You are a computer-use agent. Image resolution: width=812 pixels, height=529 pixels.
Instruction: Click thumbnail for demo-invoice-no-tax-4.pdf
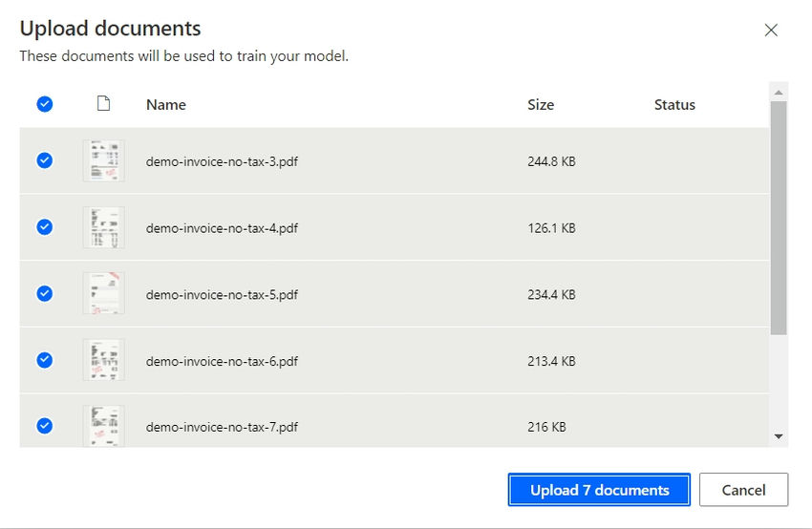[x=103, y=227]
